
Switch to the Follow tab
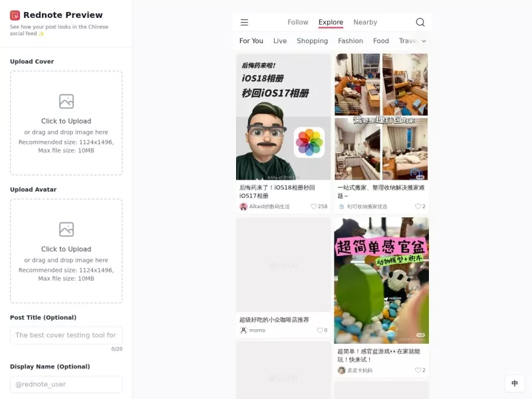pos(298,23)
